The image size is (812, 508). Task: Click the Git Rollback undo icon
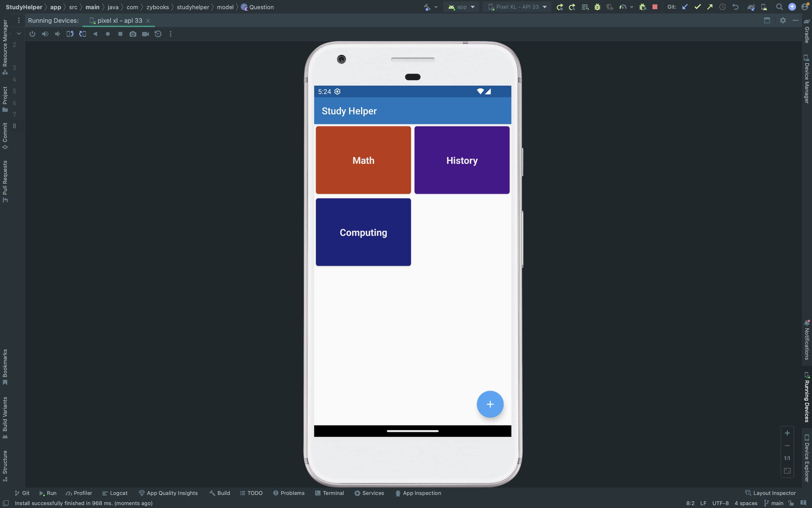tap(735, 7)
